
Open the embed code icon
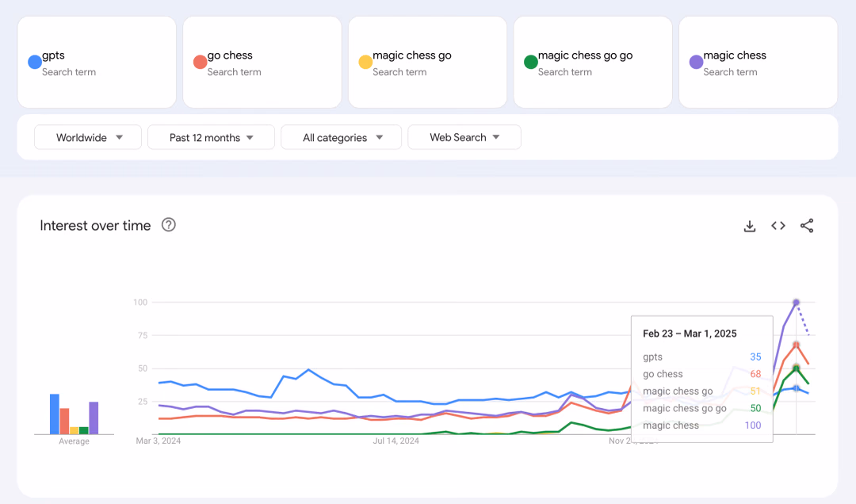(778, 226)
